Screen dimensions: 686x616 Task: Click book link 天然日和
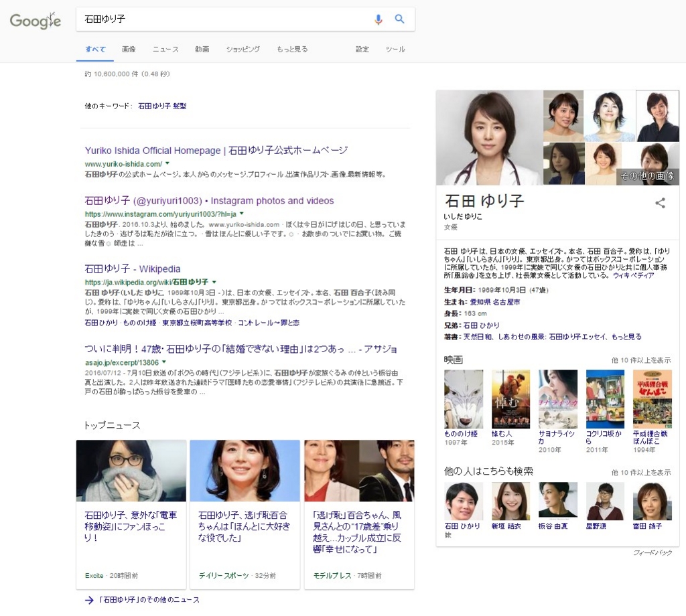478,337
